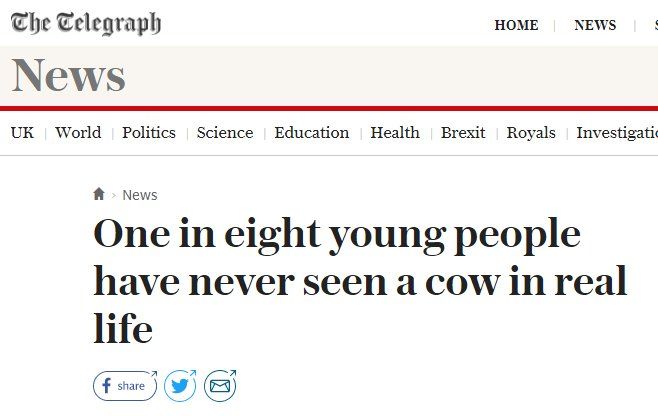Share the article via email icon
Viewport: 658px width, 416px height.
[x=220, y=386]
